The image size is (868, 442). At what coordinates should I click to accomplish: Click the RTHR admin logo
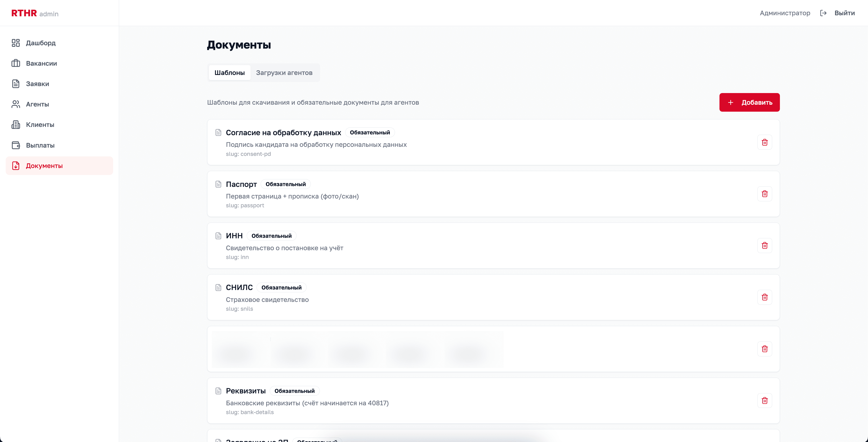tap(35, 13)
